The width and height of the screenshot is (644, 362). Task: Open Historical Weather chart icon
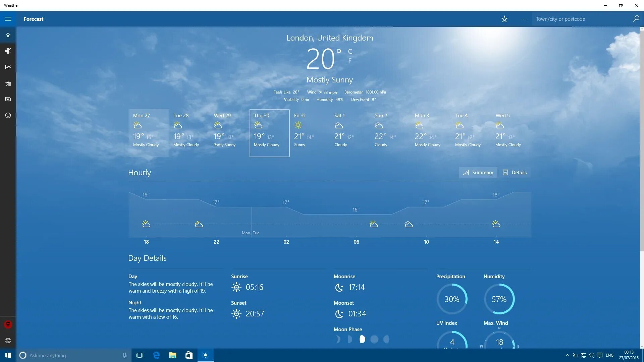coord(8,67)
